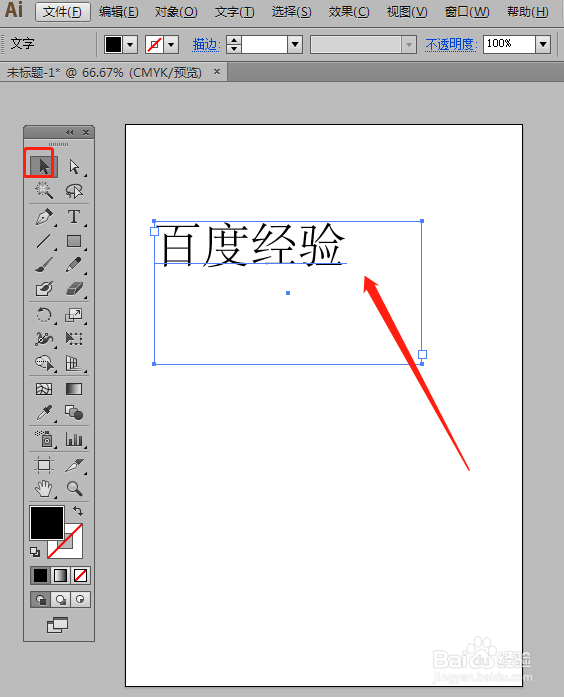
Task: Open the fill color dropdown arrow
Action: 130,44
